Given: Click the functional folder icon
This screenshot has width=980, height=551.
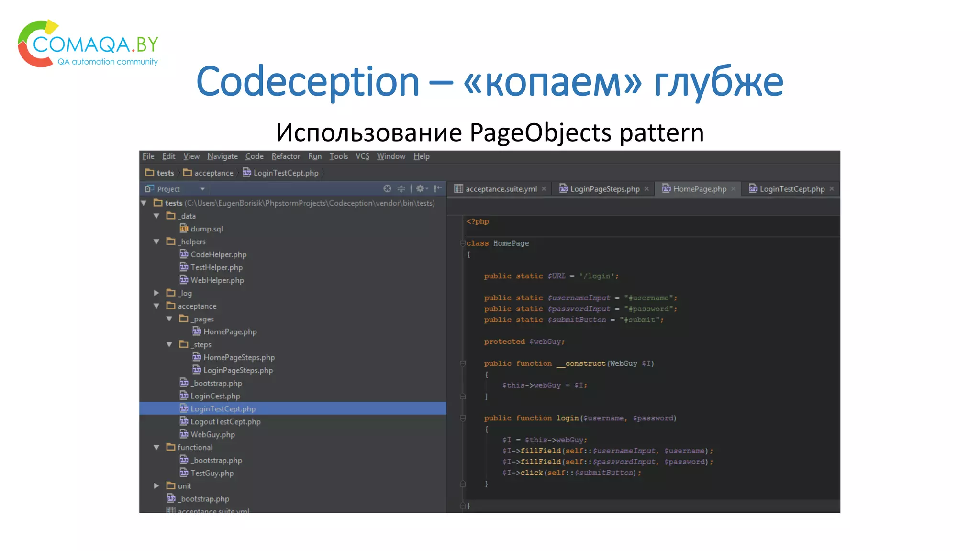Looking at the screenshot, I should point(171,447).
